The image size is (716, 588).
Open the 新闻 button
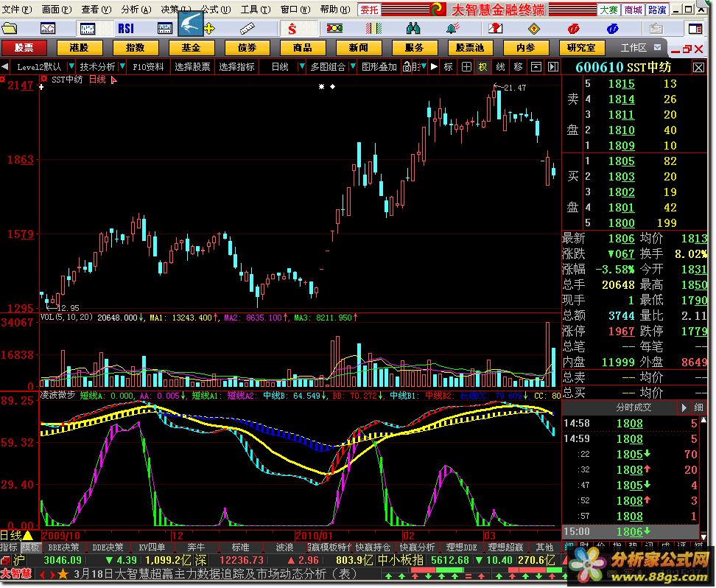[x=359, y=47]
